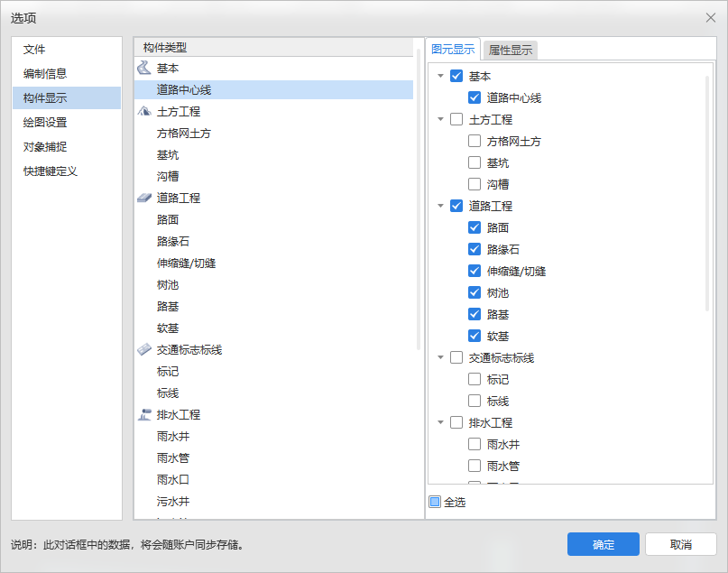
Task: Enable the 土方工程 checkbox
Action: [456, 119]
